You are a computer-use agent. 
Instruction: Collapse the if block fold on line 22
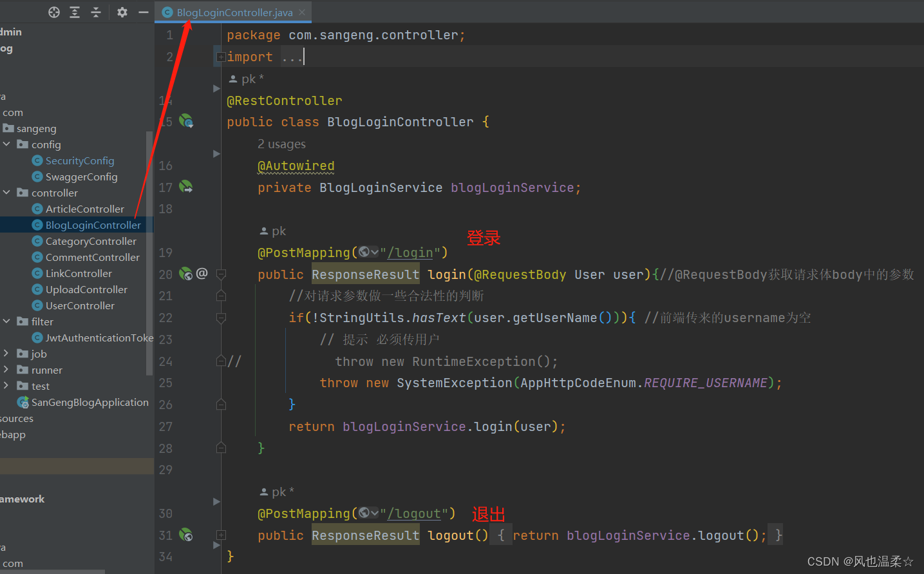point(221,318)
